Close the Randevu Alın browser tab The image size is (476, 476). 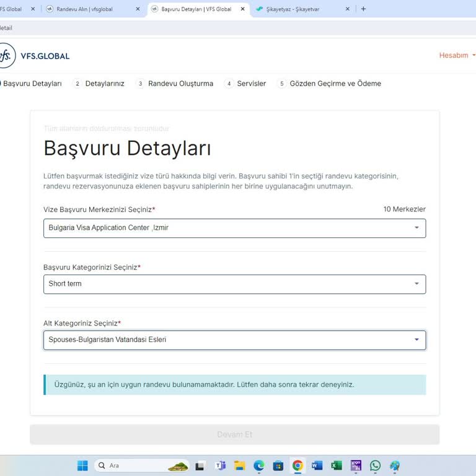tap(138, 9)
